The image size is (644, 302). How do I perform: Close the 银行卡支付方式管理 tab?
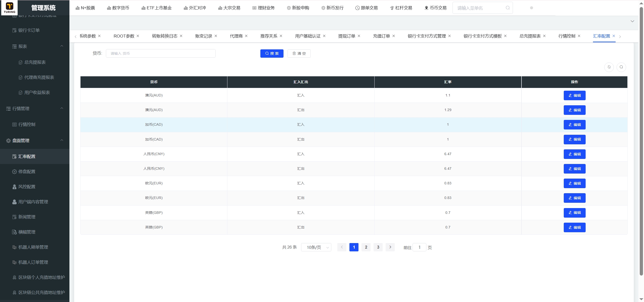450,36
